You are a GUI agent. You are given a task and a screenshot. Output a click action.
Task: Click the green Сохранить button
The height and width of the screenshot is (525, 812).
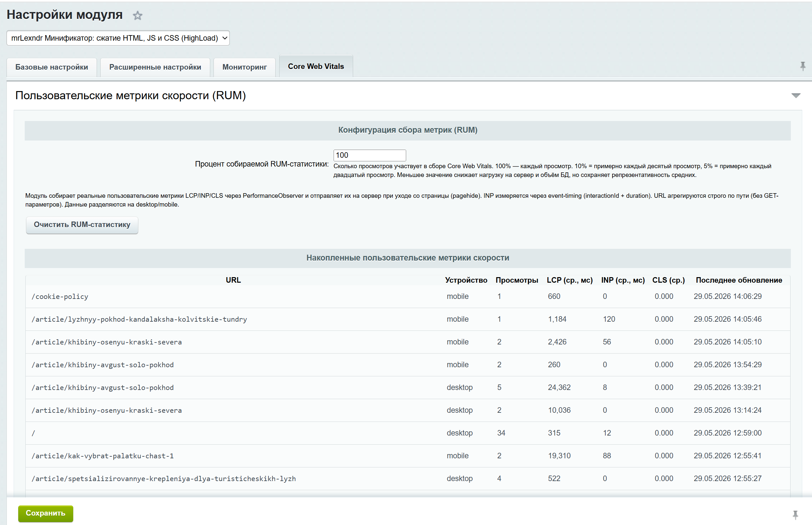tap(46, 513)
